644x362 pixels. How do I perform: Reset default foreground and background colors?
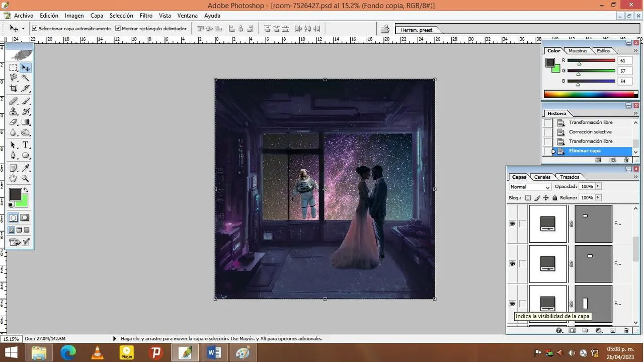click(x=11, y=205)
